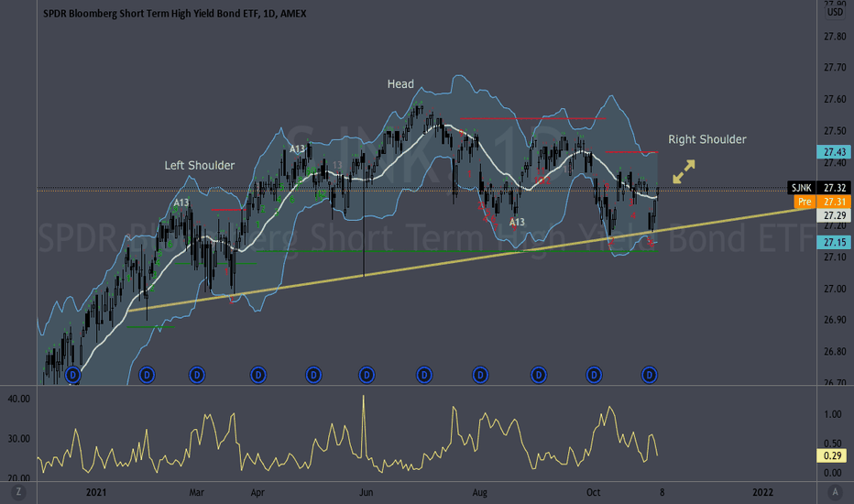This screenshot has width=854, height=504.
Task: Click the A13 label under Left Shoulder
Action: pos(181,203)
